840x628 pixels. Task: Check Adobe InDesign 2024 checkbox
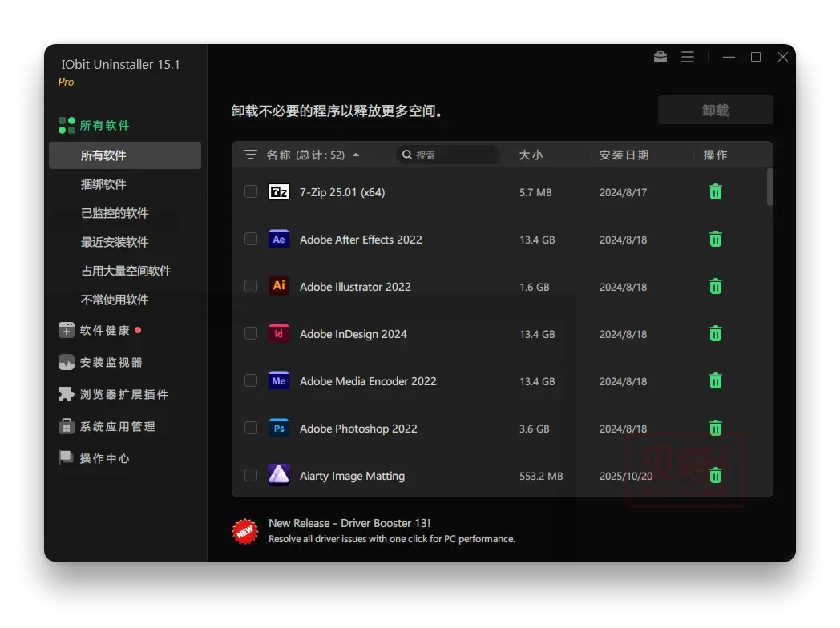(x=251, y=333)
